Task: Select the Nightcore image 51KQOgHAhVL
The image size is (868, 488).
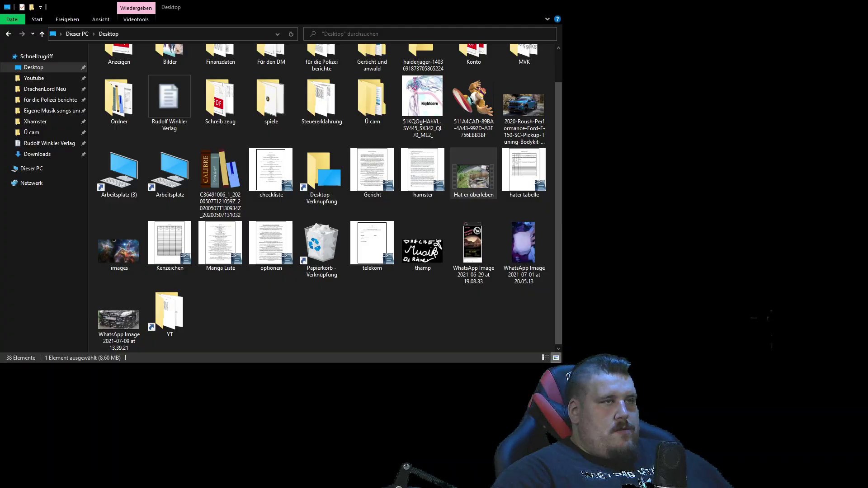Action: (x=422, y=96)
